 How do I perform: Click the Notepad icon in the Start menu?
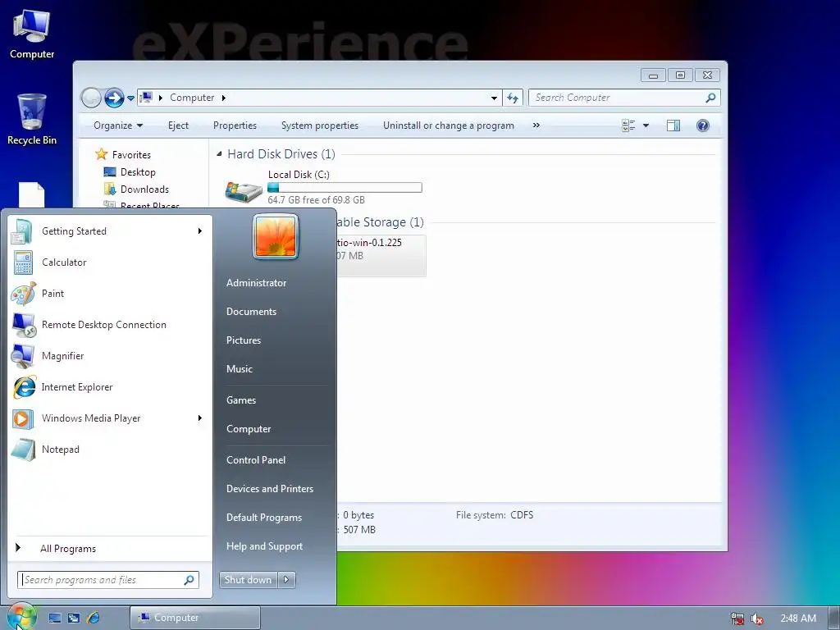(x=23, y=450)
